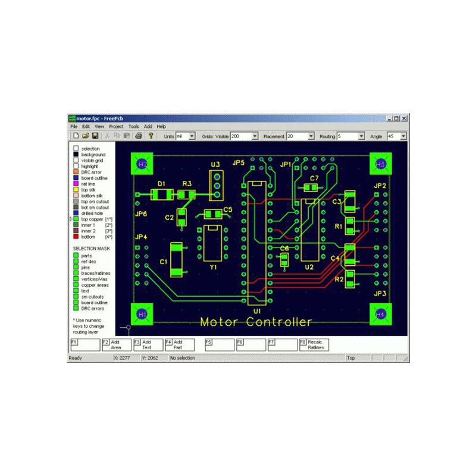The height and width of the screenshot is (476, 476).
Task: Select the Cut icon on the toolbar
Action: click(x=107, y=136)
